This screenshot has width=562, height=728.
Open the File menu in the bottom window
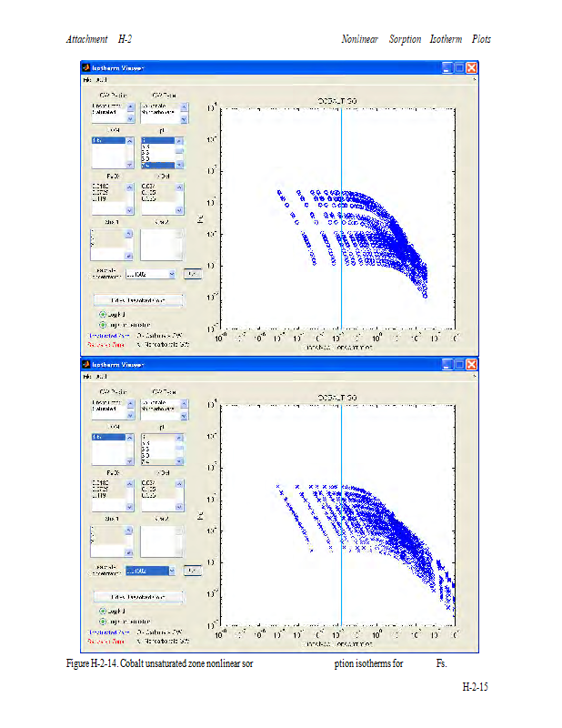87,375
